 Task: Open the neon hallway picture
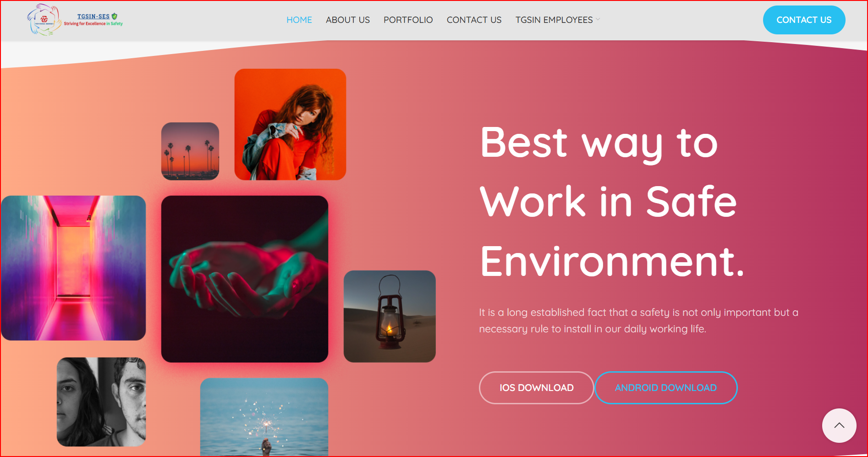pyautogui.click(x=73, y=268)
